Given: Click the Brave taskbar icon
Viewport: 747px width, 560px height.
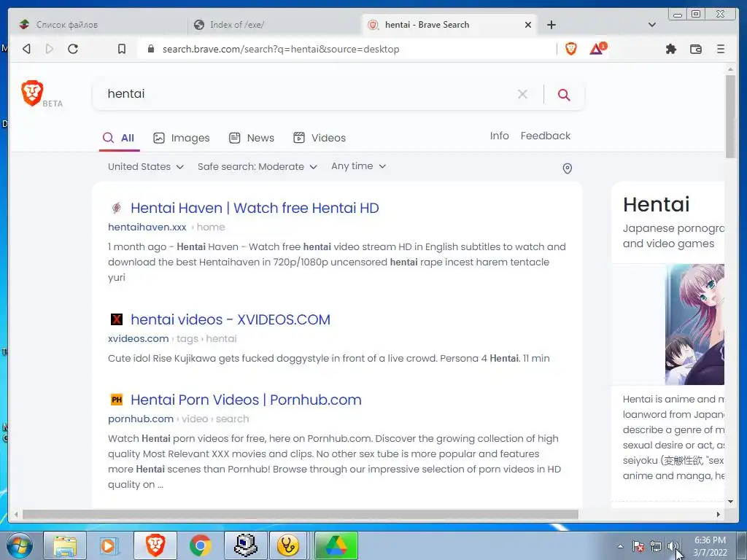Looking at the screenshot, I should coord(155,545).
